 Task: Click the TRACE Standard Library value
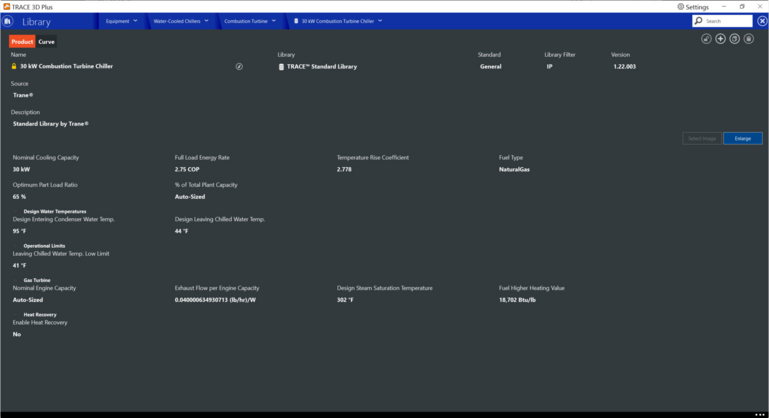(x=322, y=67)
